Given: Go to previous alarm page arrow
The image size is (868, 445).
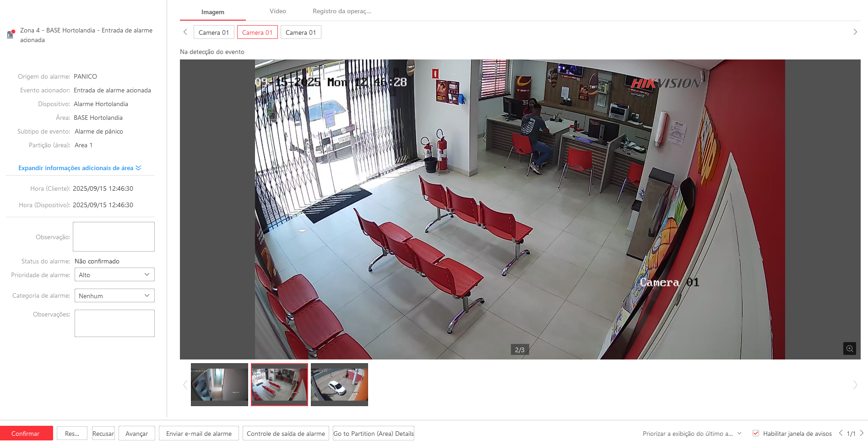Looking at the screenshot, I should coord(841,433).
